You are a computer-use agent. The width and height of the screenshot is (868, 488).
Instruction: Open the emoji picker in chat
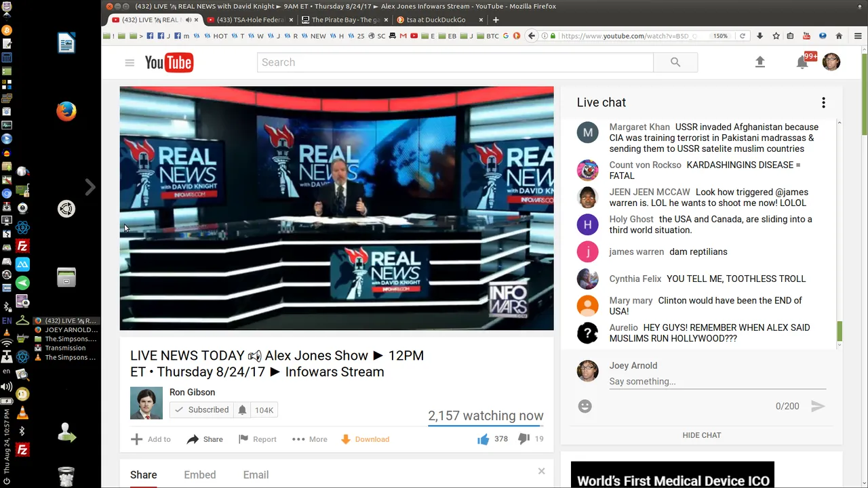coord(585,406)
